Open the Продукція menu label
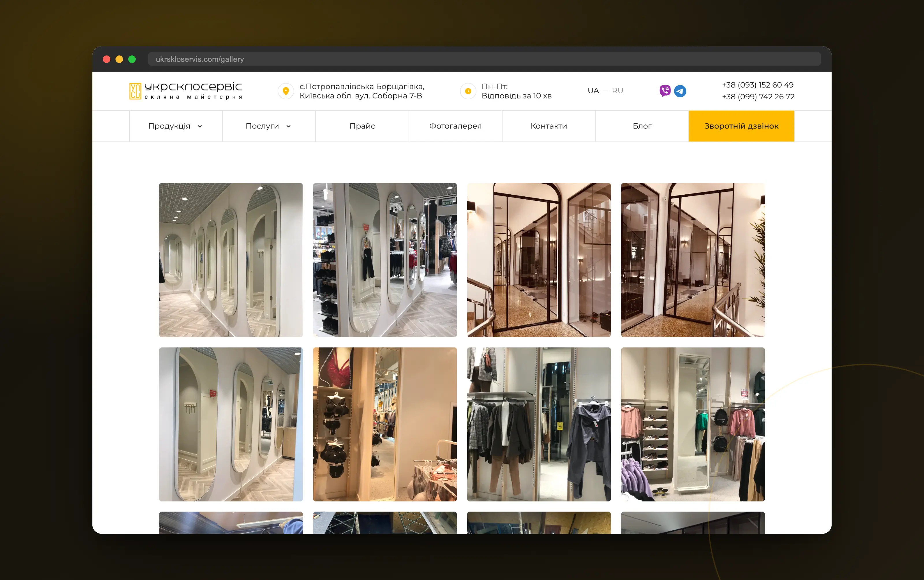Viewport: 924px width, 580px height. pyautogui.click(x=169, y=126)
